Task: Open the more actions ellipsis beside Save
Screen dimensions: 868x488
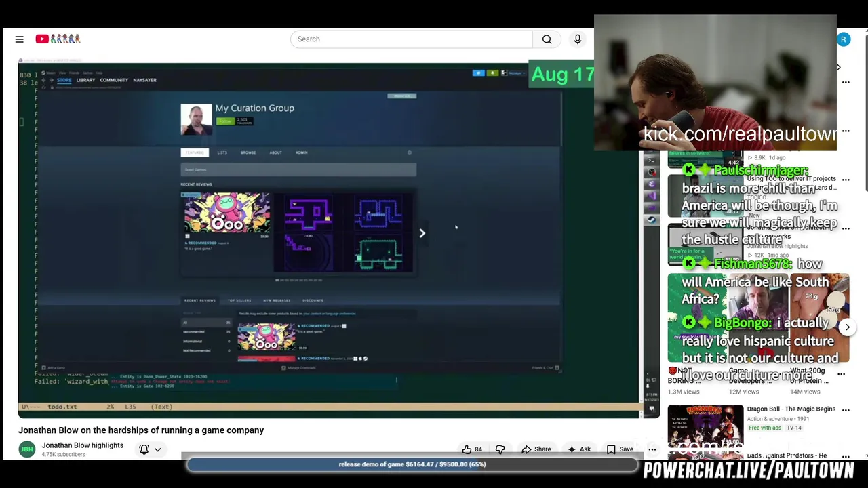Action: 652,449
